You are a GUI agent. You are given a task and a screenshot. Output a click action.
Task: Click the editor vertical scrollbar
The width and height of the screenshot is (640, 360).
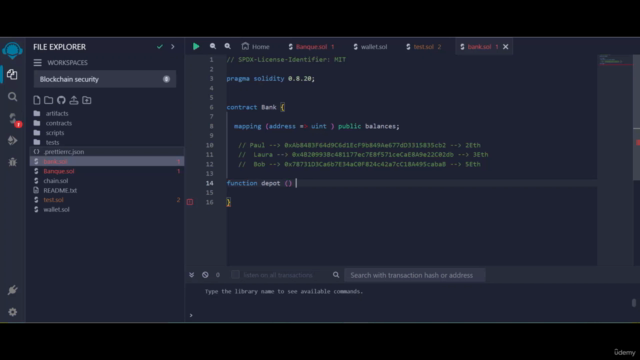point(636,117)
